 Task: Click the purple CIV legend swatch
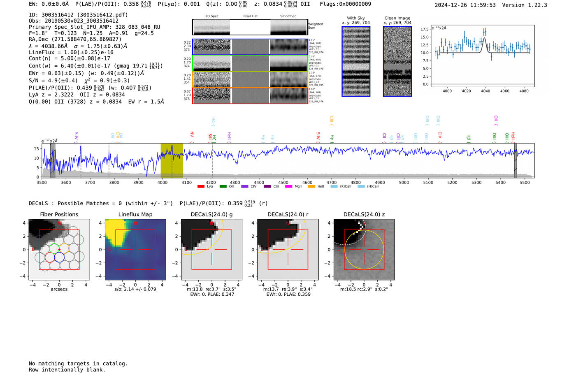tap(245, 186)
